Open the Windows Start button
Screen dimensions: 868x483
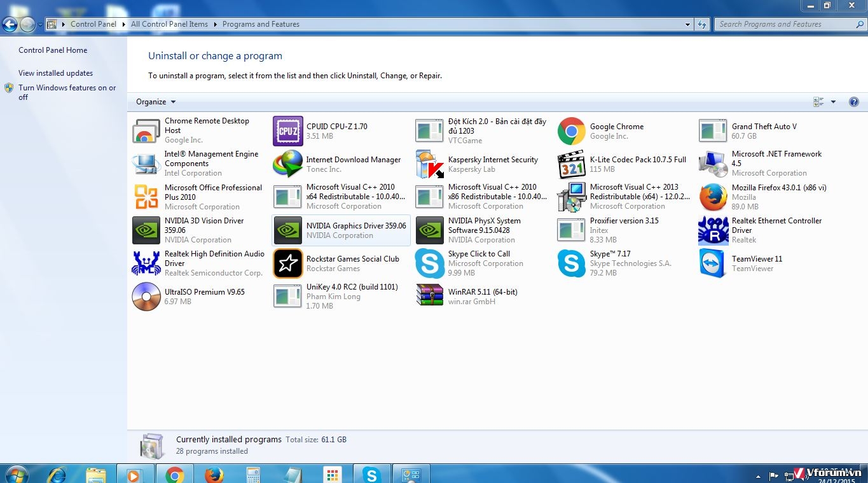(16, 475)
